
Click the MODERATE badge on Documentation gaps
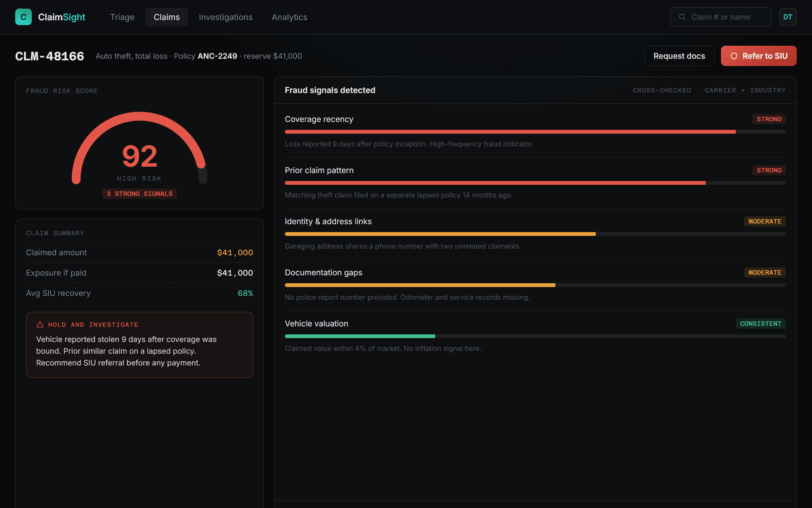point(765,273)
